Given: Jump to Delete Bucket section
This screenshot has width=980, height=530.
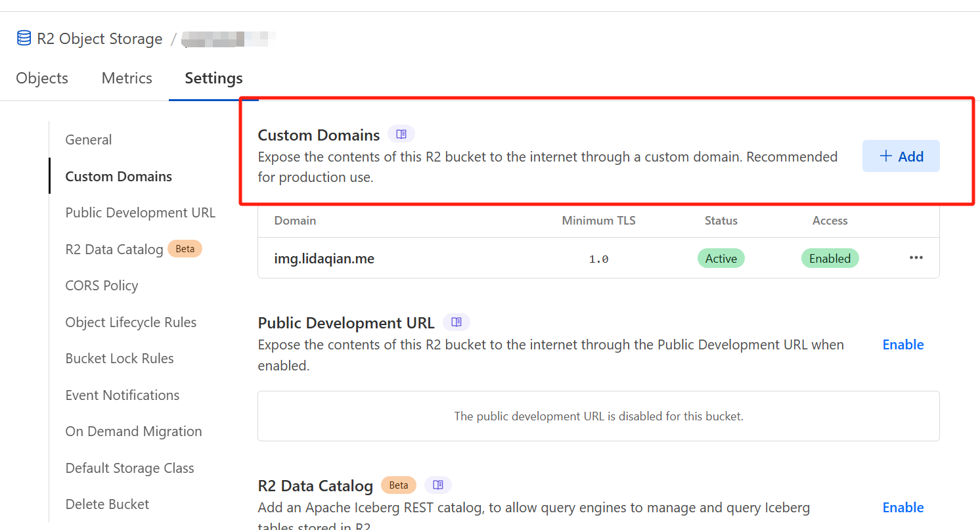Looking at the screenshot, I should (x=107, y=504).
